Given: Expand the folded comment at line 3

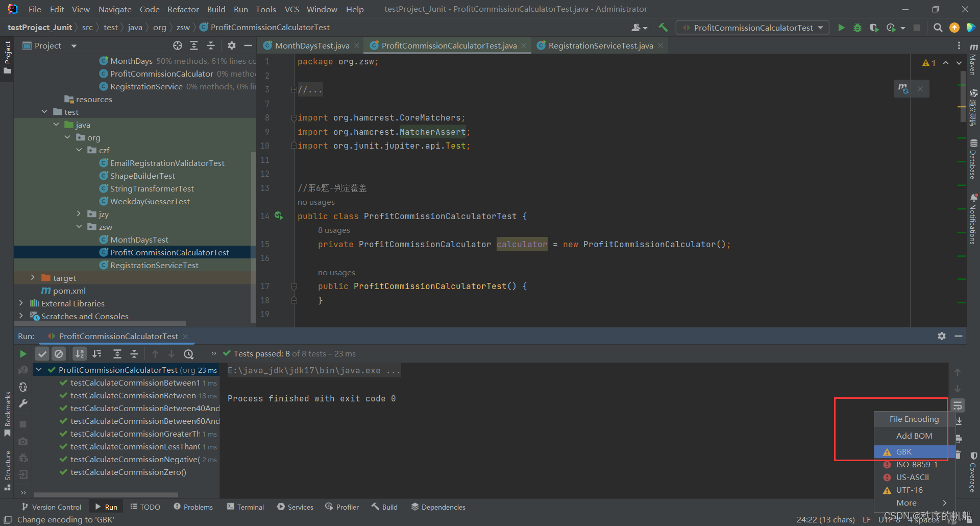Looking at the screenshot, I should click(x=294, y=89).
